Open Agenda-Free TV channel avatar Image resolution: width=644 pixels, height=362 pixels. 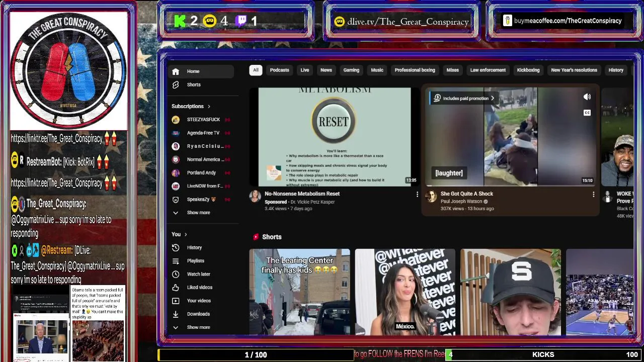pyautogui.click(x=176, y=133)
